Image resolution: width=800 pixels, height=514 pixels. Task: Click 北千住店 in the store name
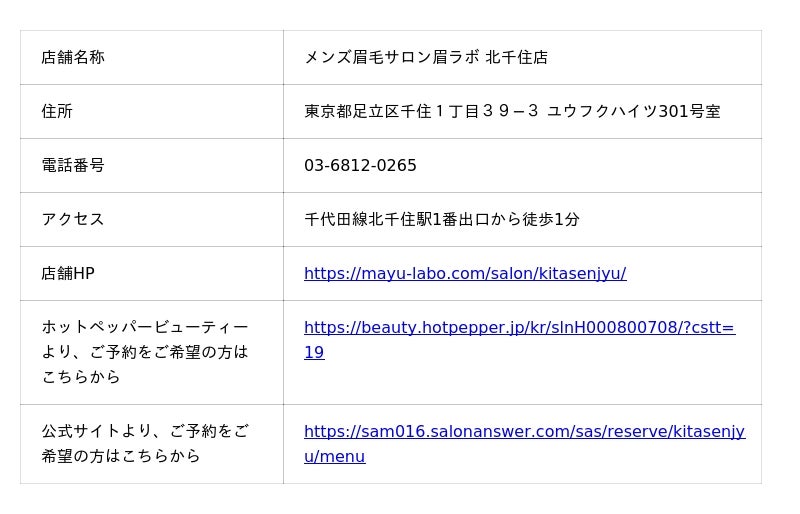[517, 57]
